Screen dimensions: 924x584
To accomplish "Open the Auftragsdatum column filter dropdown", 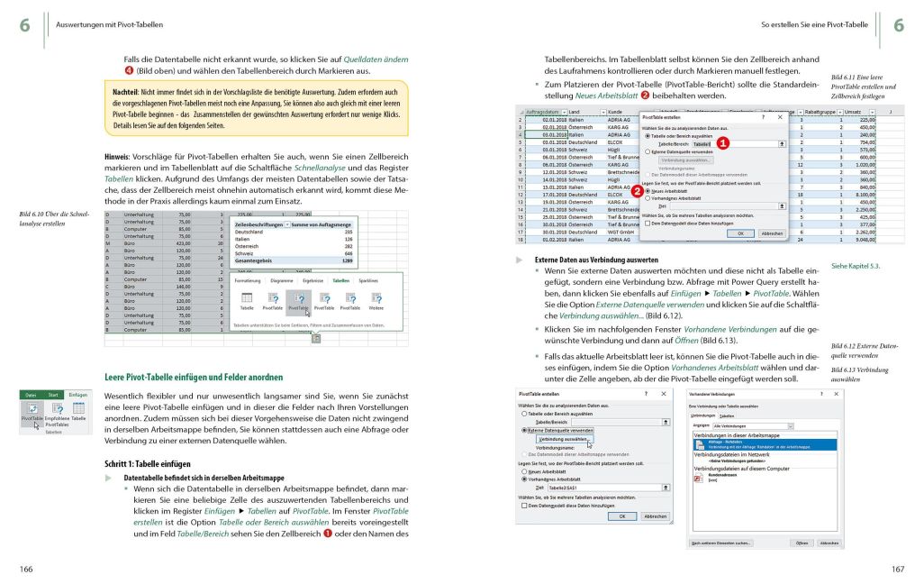I will pos(564,112).
